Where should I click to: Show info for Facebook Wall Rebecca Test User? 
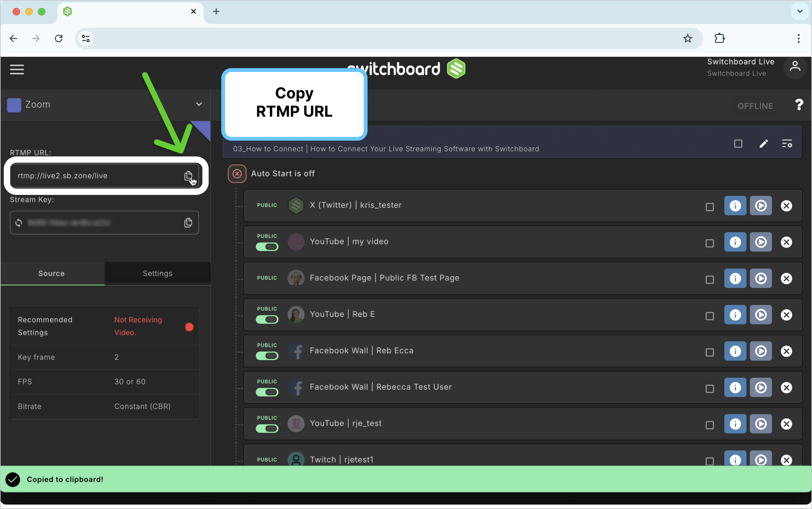point(735,388)
